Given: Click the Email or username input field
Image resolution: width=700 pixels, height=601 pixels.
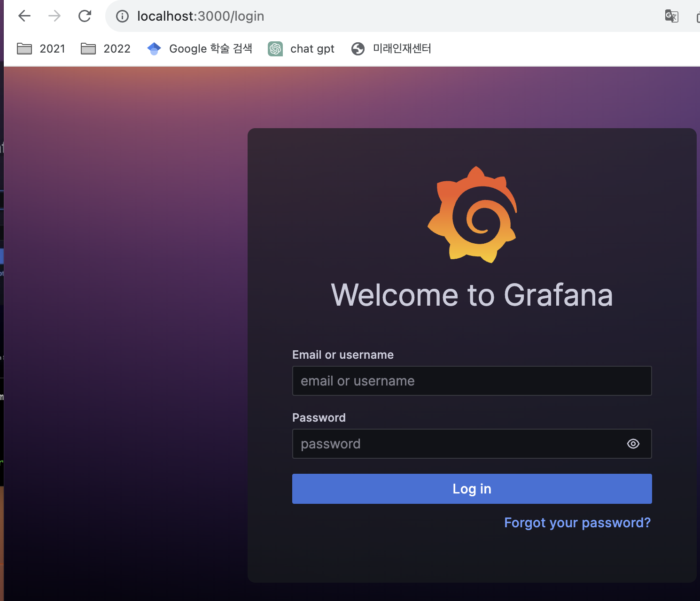Looking at the screenshot, I should (x=472, y=381).
